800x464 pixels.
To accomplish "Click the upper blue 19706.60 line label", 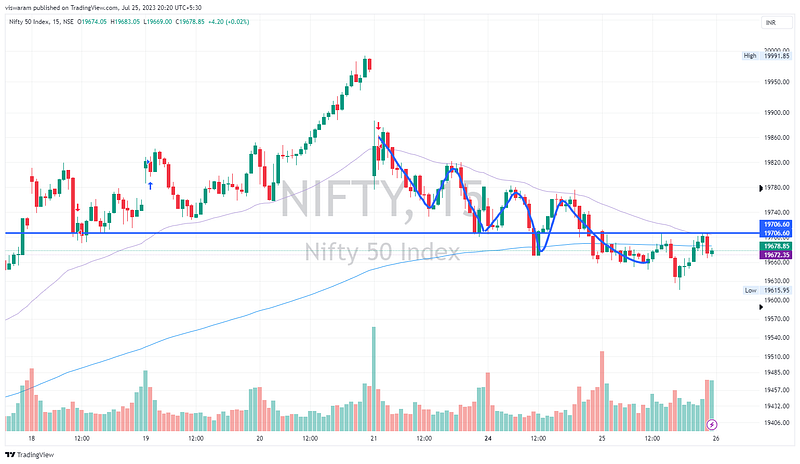I will pyautogui.click(x=776, y=225).
